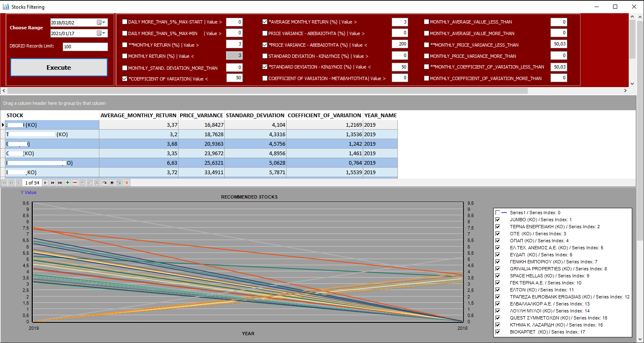644x343 pixels.
Task: Delete record with the red minus icon
Action: pyautogui.click(x=75, y=182)
